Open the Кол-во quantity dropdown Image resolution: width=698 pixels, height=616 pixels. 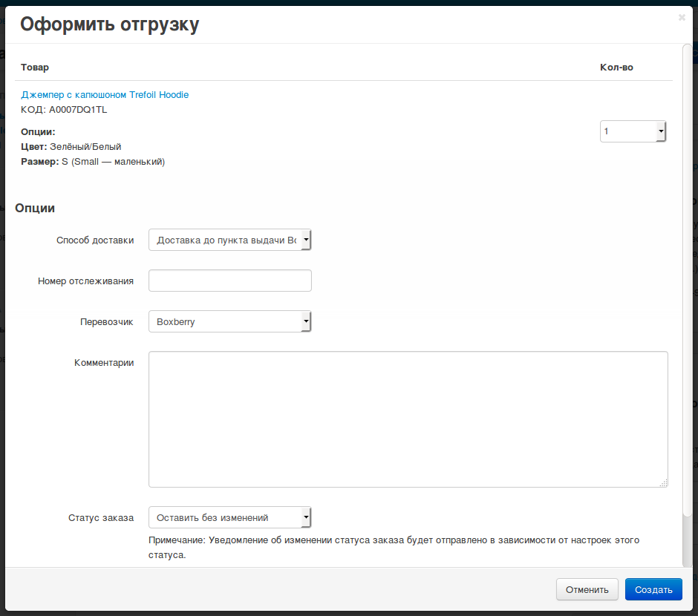[633, 131]
